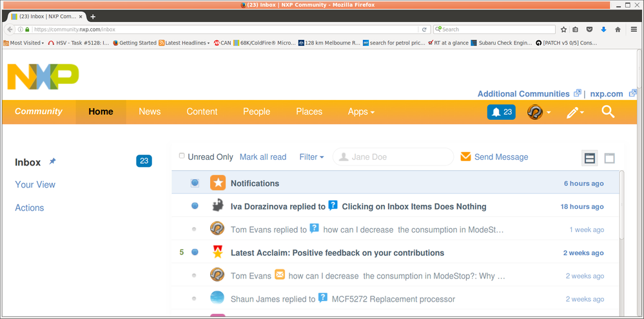Click the magnifier search icon in navbar
Screen dimensions: 644x319
point(608,111)
